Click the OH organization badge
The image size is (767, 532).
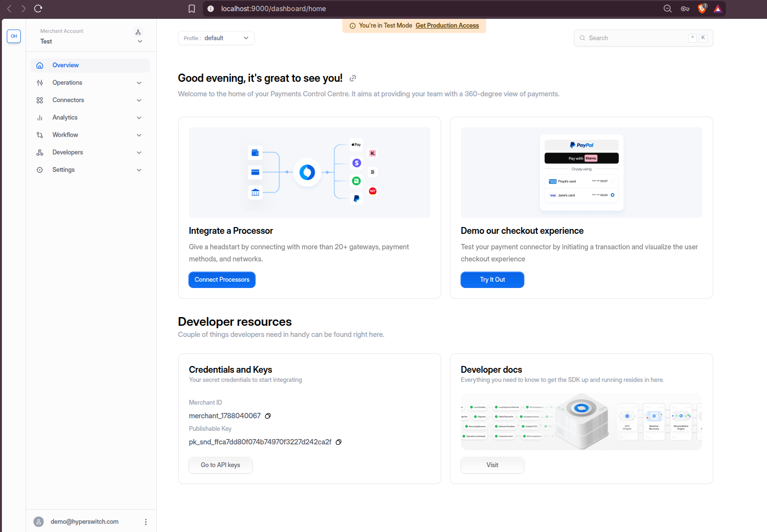pyautogui.click(x=14, y=36)
